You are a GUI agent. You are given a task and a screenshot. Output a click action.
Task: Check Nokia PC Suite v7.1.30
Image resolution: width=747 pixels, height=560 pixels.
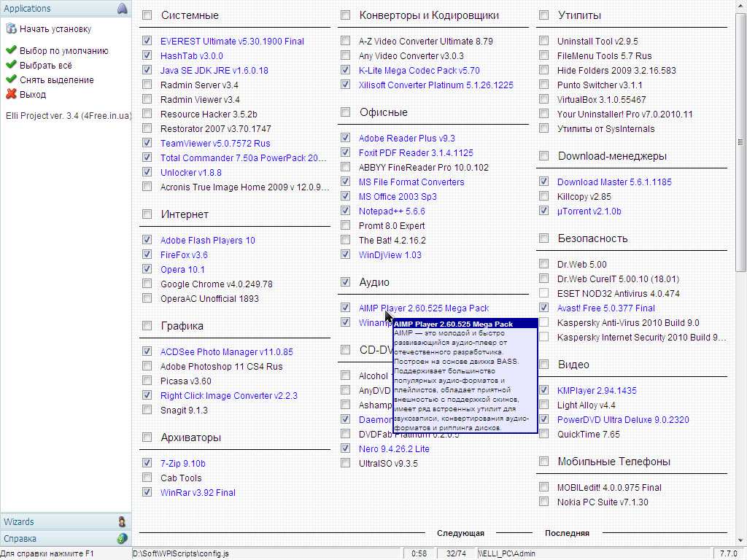(x=543, y=502)
